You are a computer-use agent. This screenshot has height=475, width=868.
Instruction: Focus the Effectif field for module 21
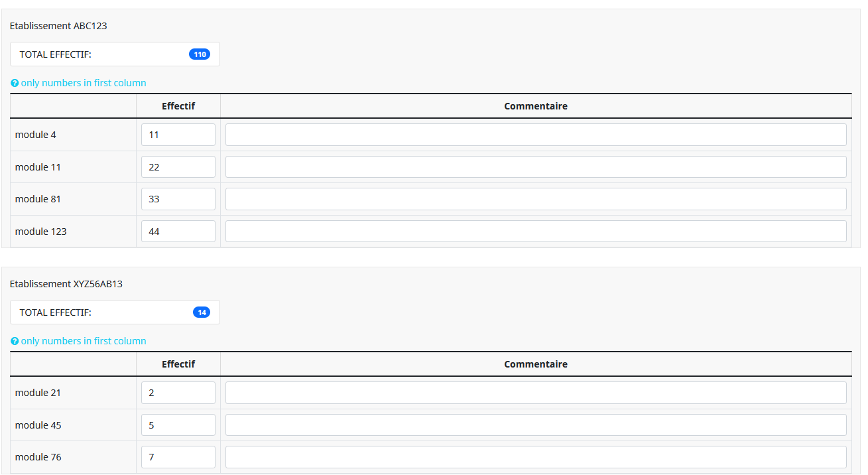pos(178,393)
